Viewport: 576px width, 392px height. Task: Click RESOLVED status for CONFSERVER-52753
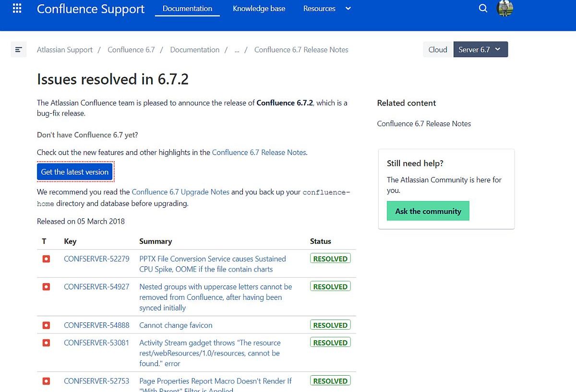point(330,381)
